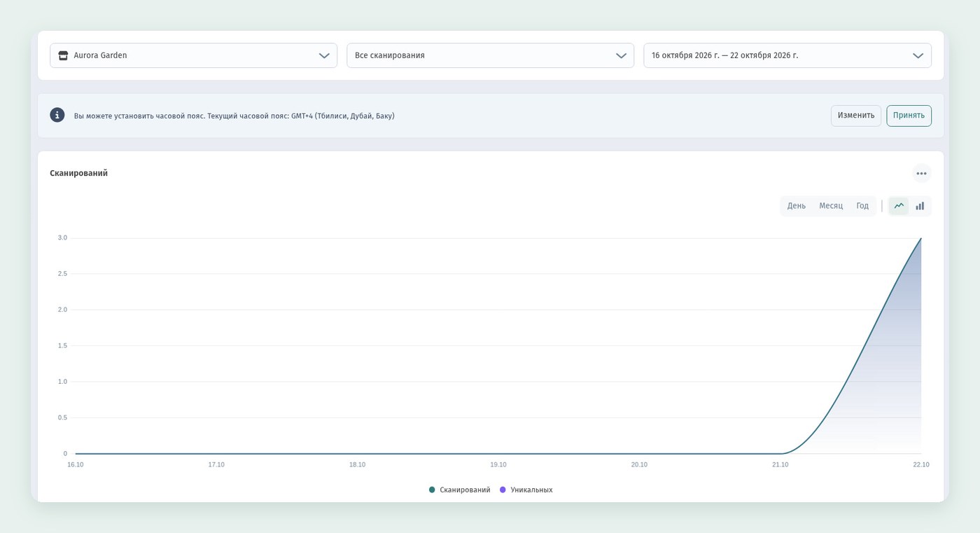The width and height of the screenshot is (980, 533).
Task: Switch to bar chart view icon
Action: 920,206
